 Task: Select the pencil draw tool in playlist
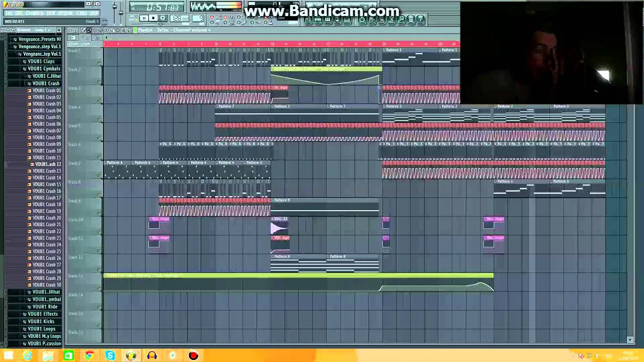84,30
